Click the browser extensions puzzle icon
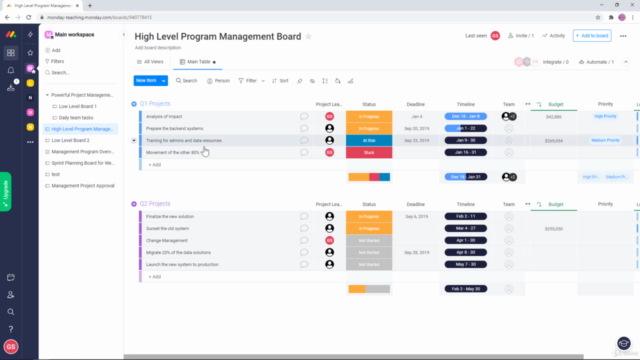The height and width of the screenshot is (360, 640). (x=611, y=18)
